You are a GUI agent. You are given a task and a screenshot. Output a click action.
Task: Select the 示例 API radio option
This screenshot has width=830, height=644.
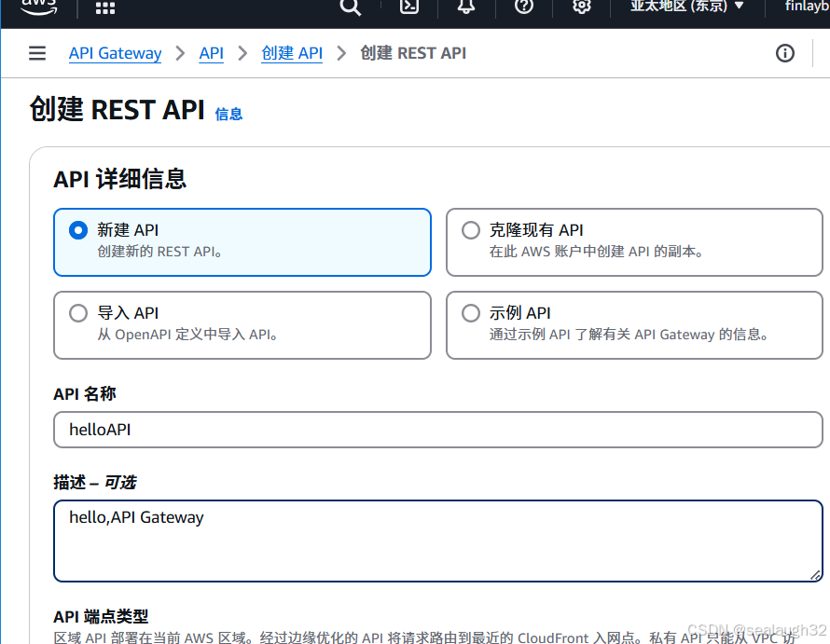[x=471, y=313]
